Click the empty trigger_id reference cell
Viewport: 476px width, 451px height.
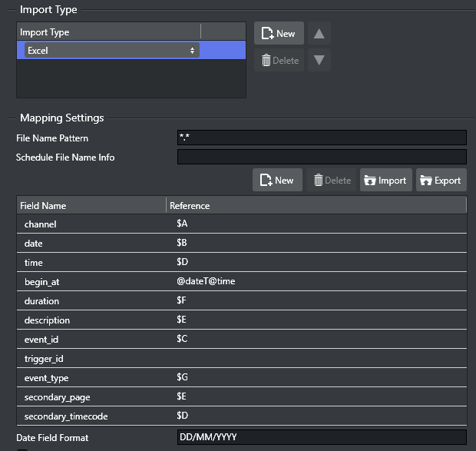[315, 358]
